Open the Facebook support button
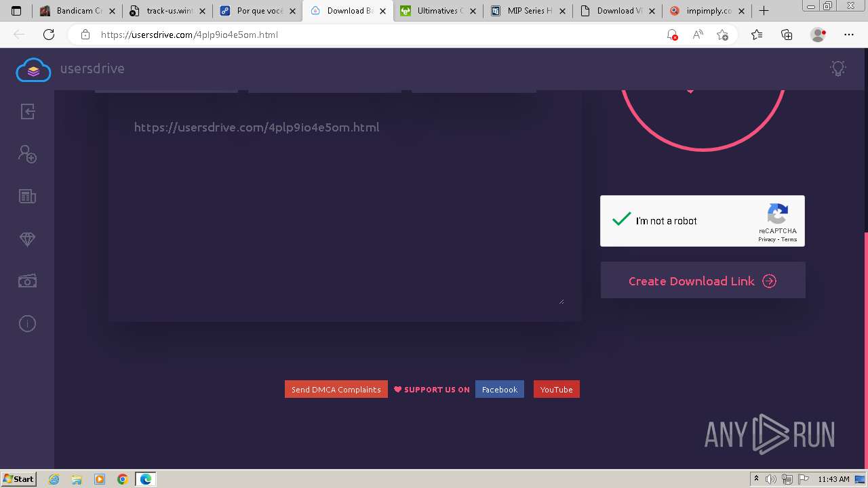 pyautogui.click(x=500, y=389)
